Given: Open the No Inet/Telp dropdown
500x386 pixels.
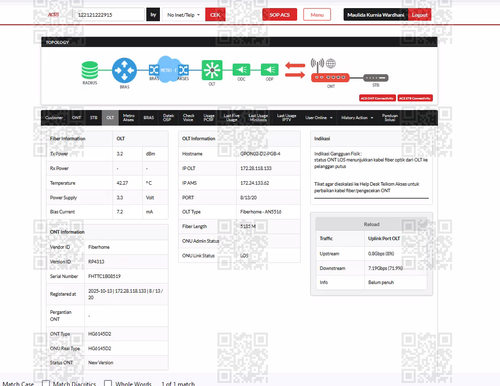Looking at the screenshot, I should (x=183, y=15).
